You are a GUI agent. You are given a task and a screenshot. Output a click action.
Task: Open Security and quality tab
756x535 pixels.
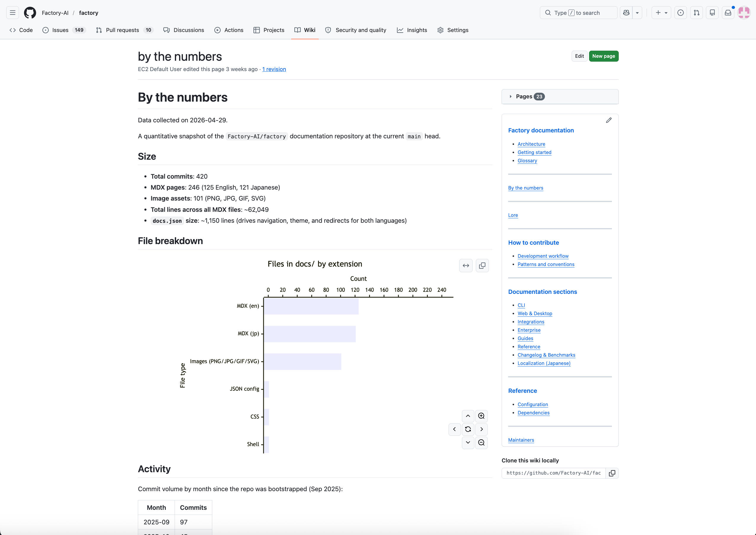pyautogui.click(x=355, y=30)
